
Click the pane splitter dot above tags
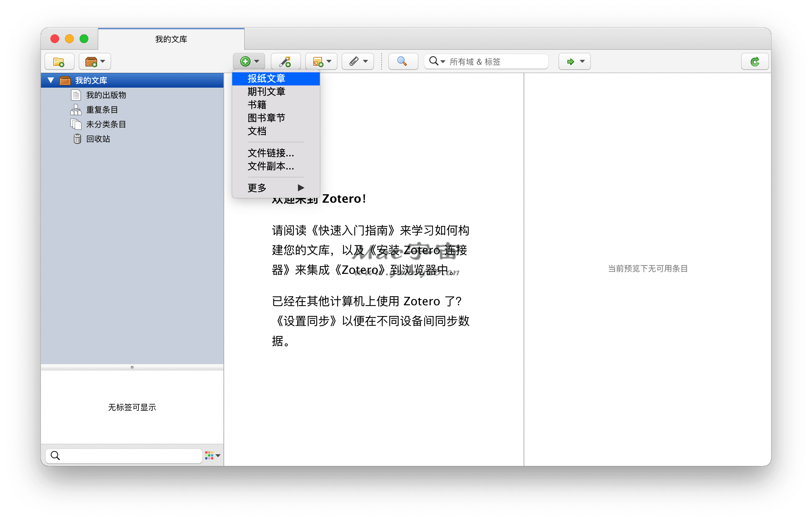tap(132, 367)
